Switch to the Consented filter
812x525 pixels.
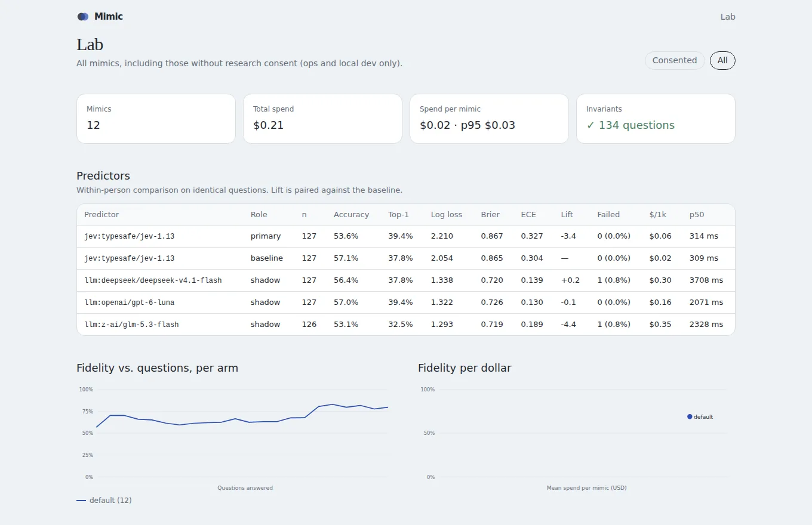tap(675, 60)
